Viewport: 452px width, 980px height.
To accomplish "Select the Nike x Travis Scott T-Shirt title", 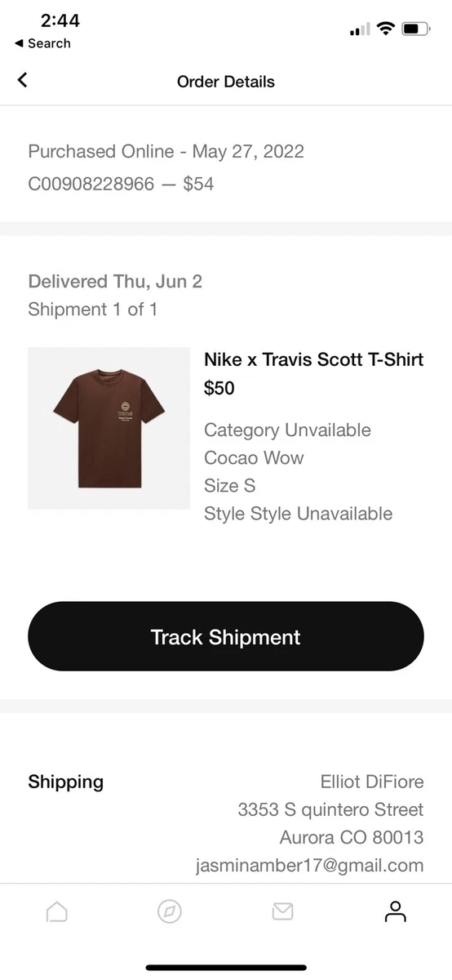I will coord(314,359).
